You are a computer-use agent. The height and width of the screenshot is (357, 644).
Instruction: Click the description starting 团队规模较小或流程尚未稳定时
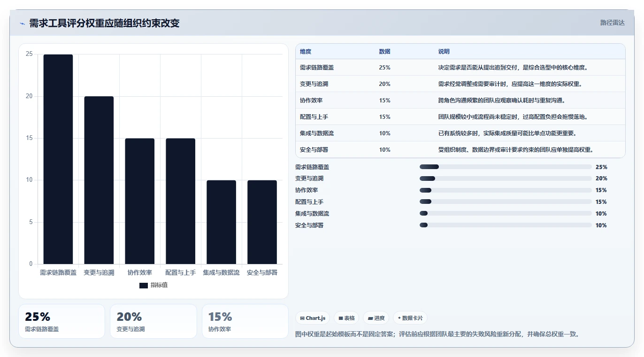click(x=513, y=117)
